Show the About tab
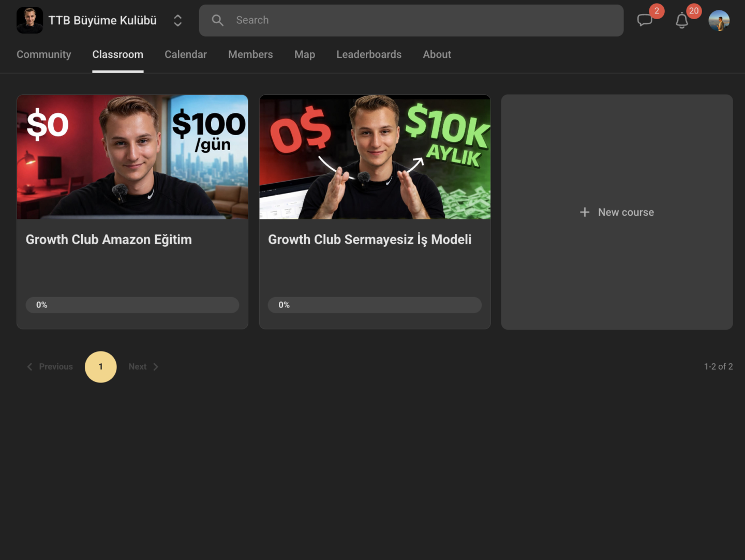745x560 pixels. click(437, 54)
